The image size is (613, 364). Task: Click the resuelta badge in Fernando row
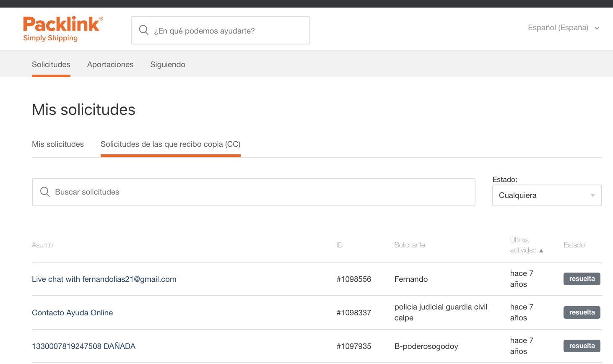pos(582,279)
